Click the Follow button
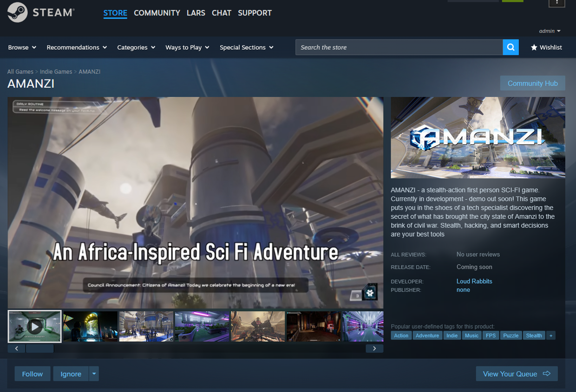This screenshot has width=576, height=392. 33,374
